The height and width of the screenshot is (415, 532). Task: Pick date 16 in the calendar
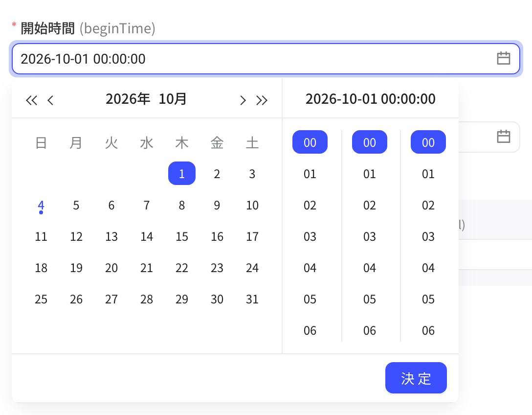coord(217,236)
